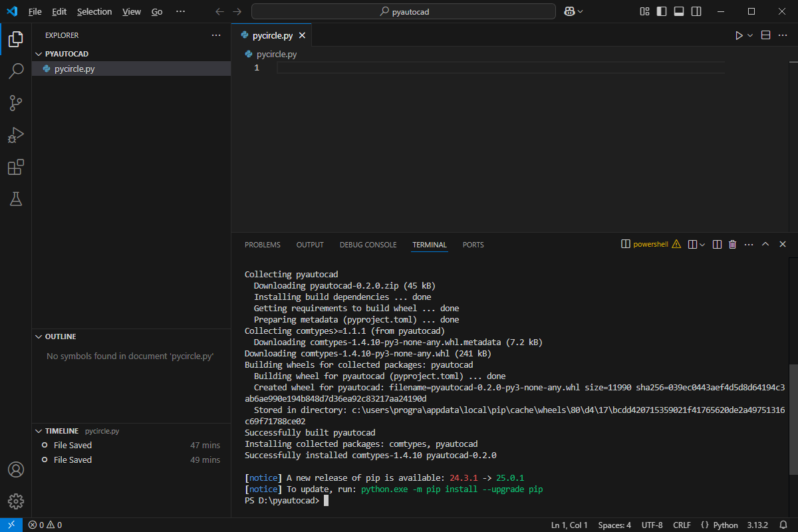This screenshot has height=532, width=798.
Task: Open Copilot dropdown chevron
Action: (581, 11)
